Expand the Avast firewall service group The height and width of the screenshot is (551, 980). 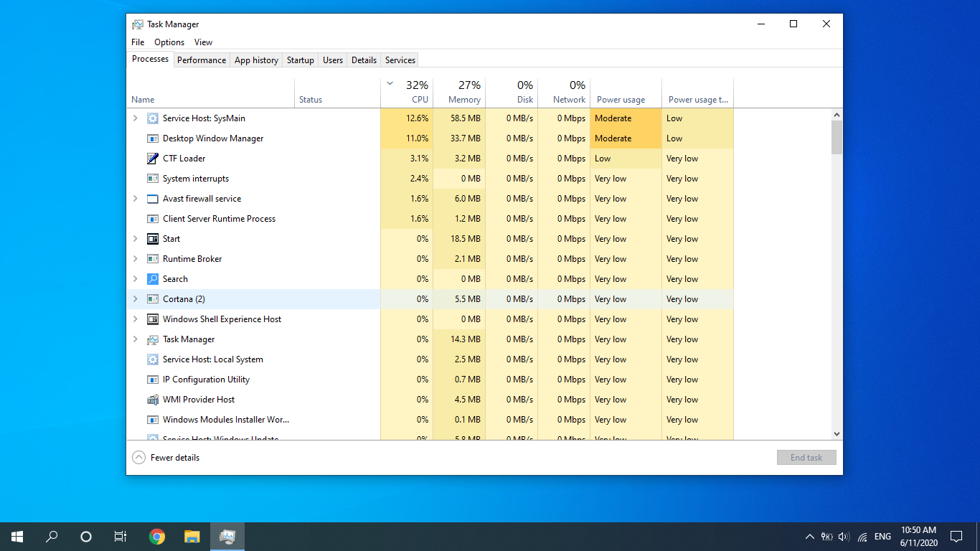136,199
